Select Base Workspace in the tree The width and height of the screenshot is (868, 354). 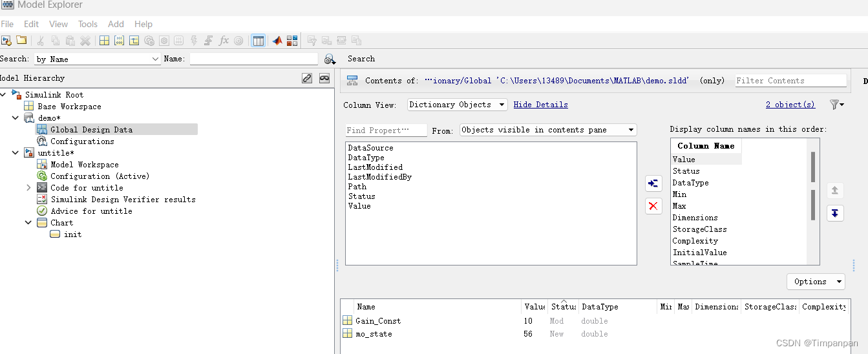coord(69,107)
